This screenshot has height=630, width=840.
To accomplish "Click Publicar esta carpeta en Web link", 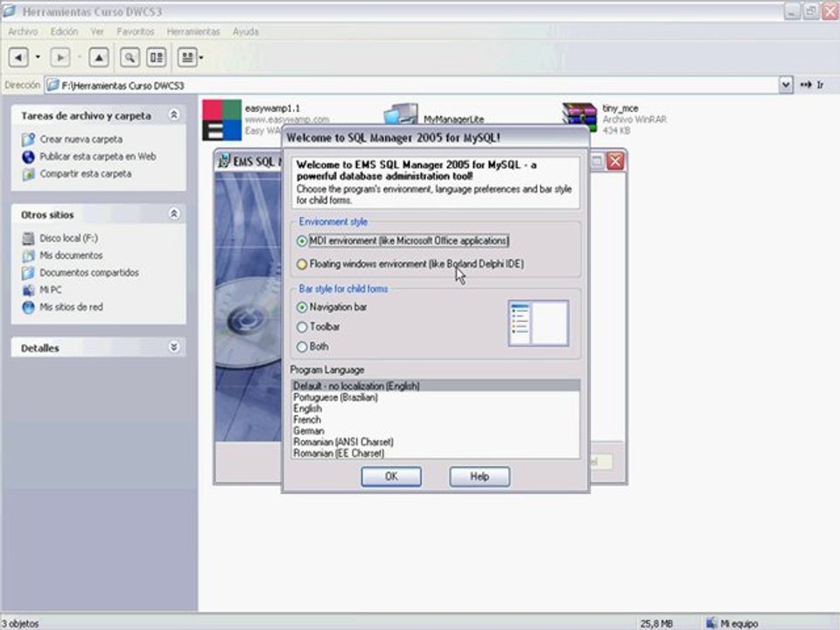I will (x=98, y=157).
